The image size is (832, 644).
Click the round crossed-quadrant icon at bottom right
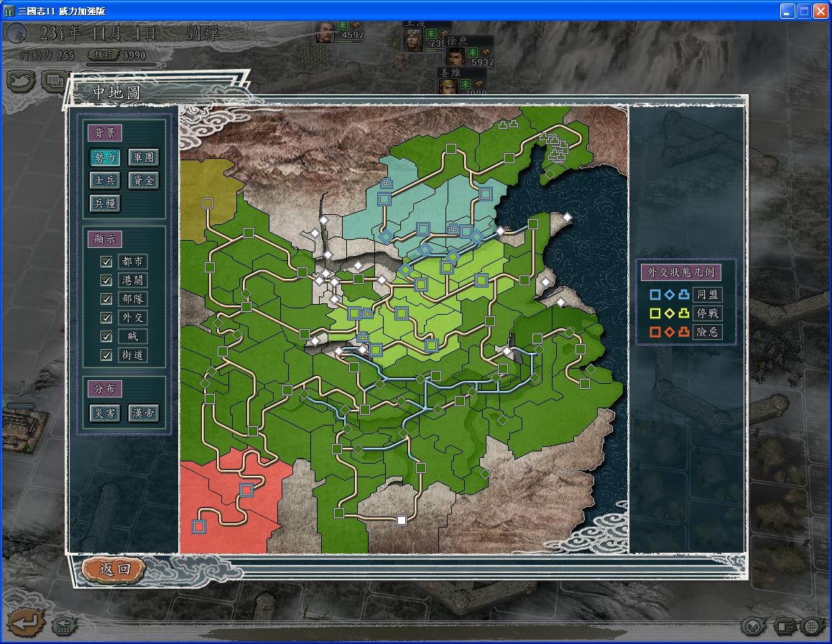point(753,627)
